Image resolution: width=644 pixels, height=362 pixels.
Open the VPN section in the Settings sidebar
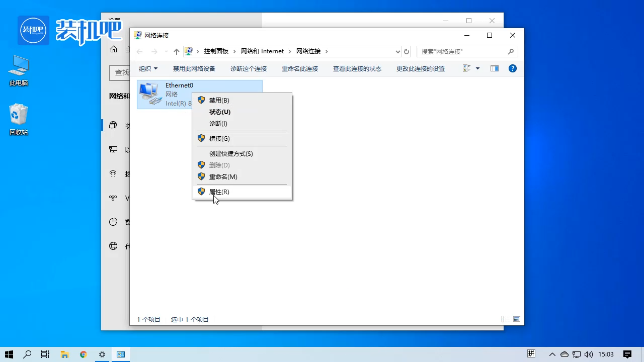point(113,198)
